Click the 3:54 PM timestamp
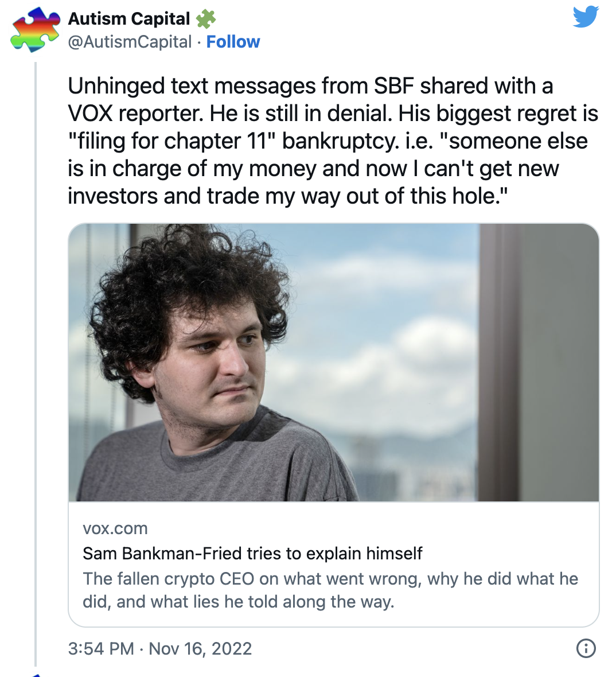Image resolution: width=616 pixels, height=677 pixels. (x=101, y=649)
